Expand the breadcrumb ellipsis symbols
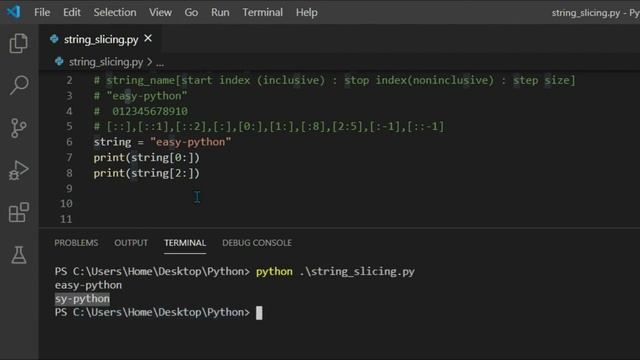Image resolution: width=640 pixels, height=360 pixels. click(160, 63)
